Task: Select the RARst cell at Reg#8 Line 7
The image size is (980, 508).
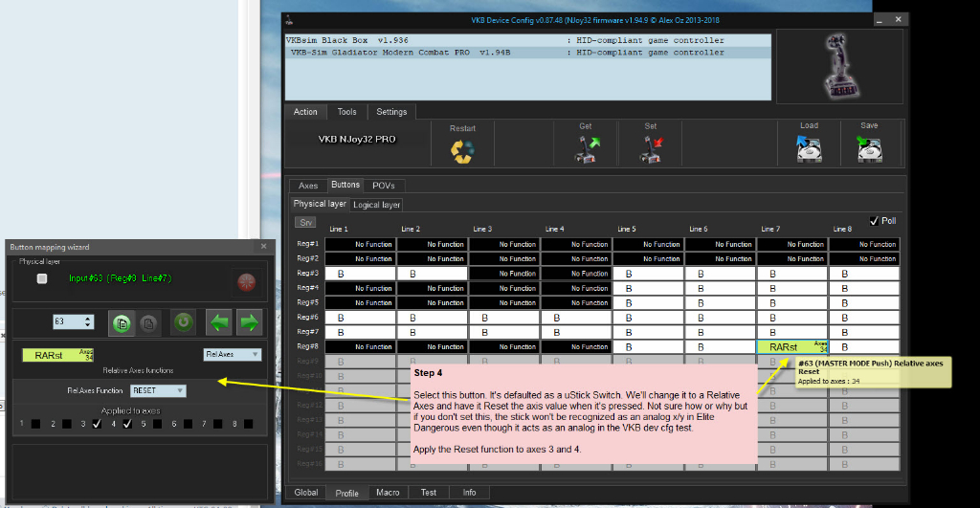Action: point(792,346)
